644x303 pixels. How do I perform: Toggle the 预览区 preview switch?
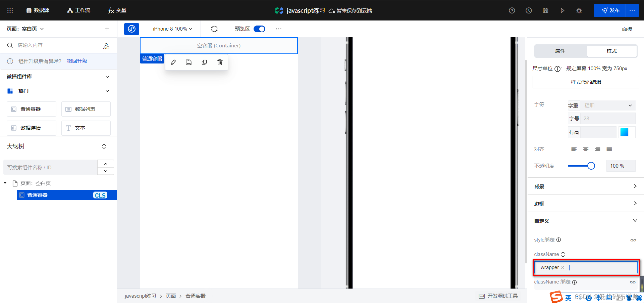[x=259, y=29]
